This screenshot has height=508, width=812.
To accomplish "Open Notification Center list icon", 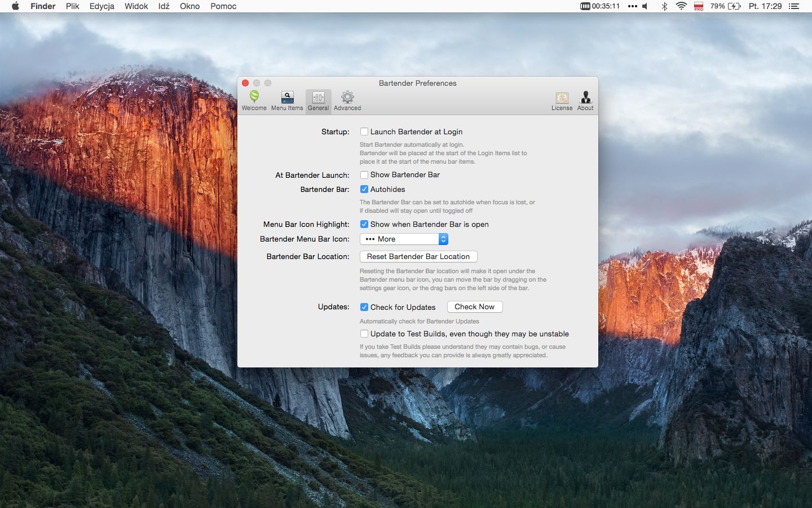I will (794, 6).
